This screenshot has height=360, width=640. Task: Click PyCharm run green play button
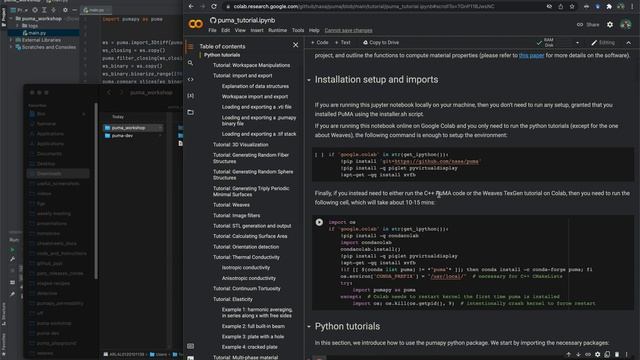pyautogui.click(x=12, y=249)
